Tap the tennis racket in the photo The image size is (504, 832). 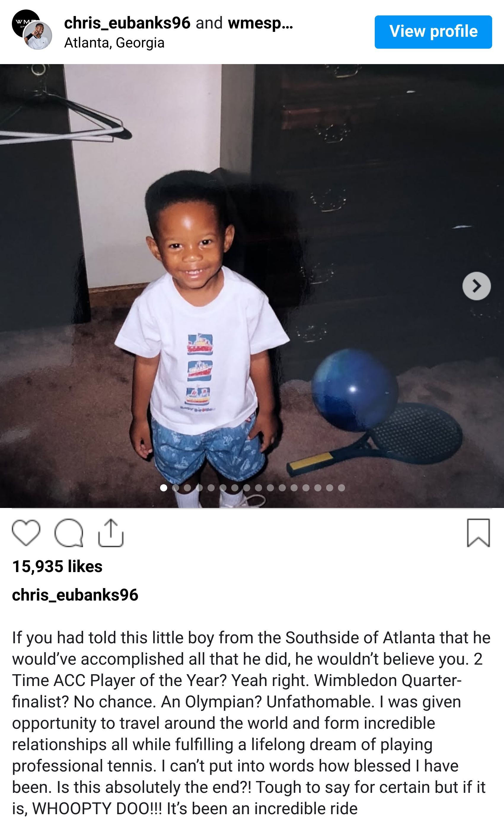coord(374,439)
